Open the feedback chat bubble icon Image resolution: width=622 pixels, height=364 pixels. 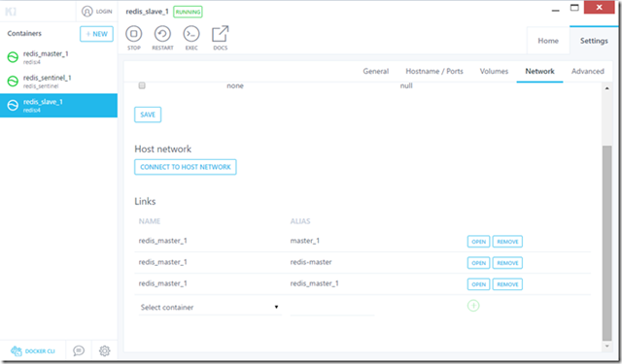pos(79,350)
